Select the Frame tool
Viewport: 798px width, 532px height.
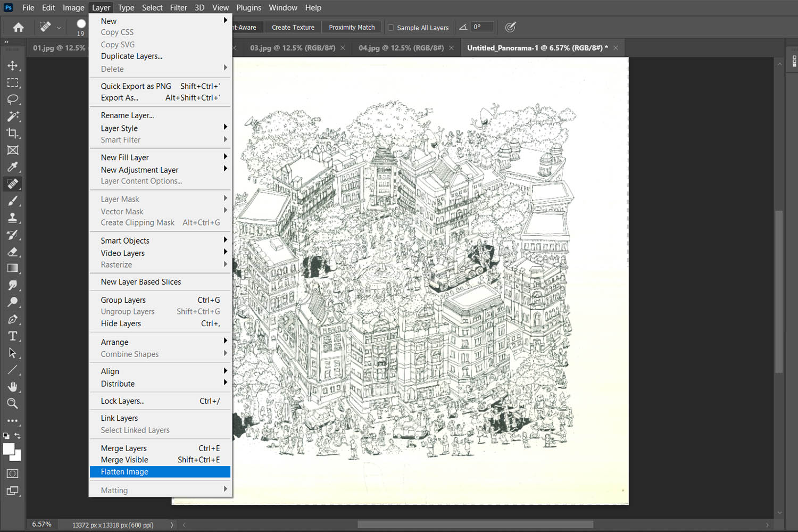coord(13,150)
